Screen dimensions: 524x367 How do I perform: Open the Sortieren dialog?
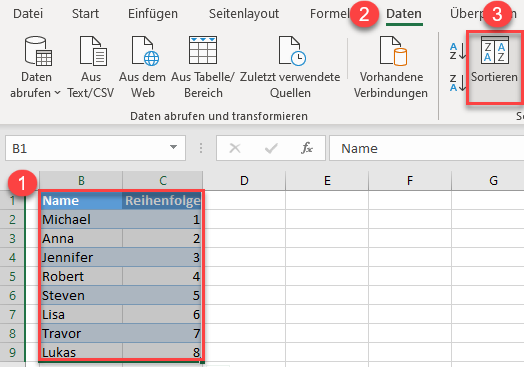coord(494,67)
